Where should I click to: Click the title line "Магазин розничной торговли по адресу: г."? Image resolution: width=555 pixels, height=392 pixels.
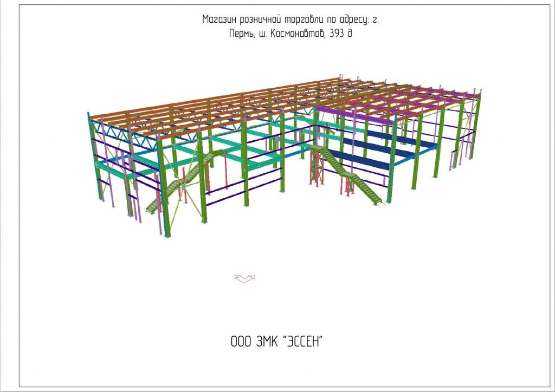click(x=291, y=19)
